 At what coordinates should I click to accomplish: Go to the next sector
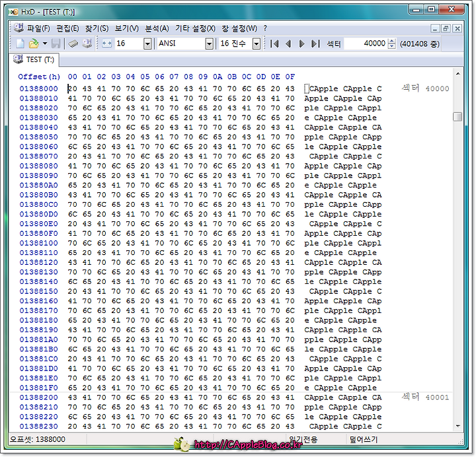[x=301, y=44]
